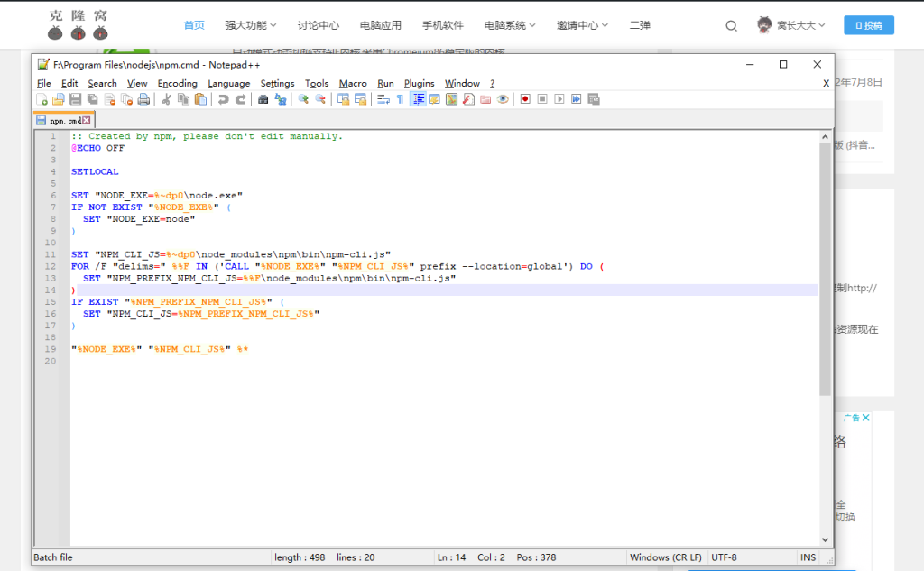This screenshot has height=571, width=924.
Task: Open the Window menu
Action: click(x=462, y=84)
